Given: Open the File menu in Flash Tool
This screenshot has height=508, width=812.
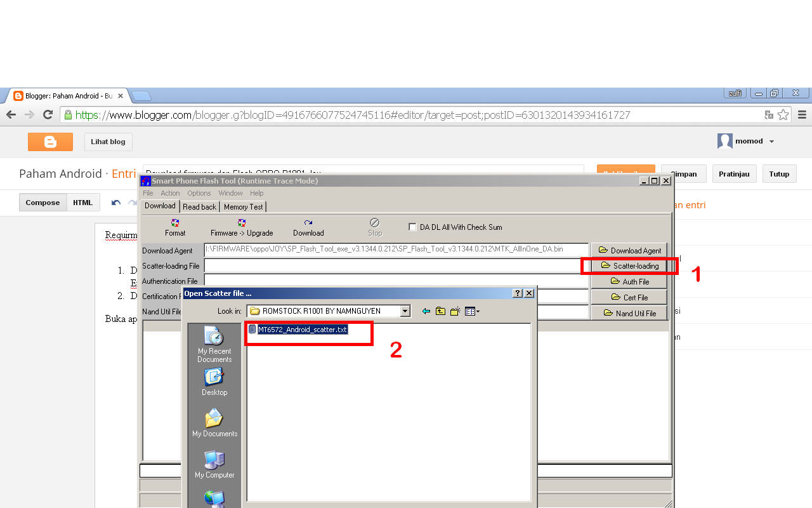Looking at the screenshot, I should (148, 193).
